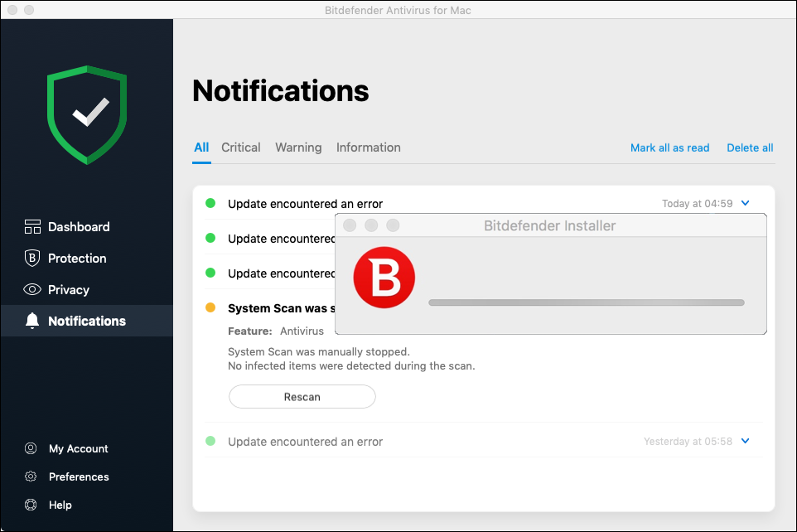Click the Notifications page heading
This screenshot has height=532, width=797.
pos(281,91)
